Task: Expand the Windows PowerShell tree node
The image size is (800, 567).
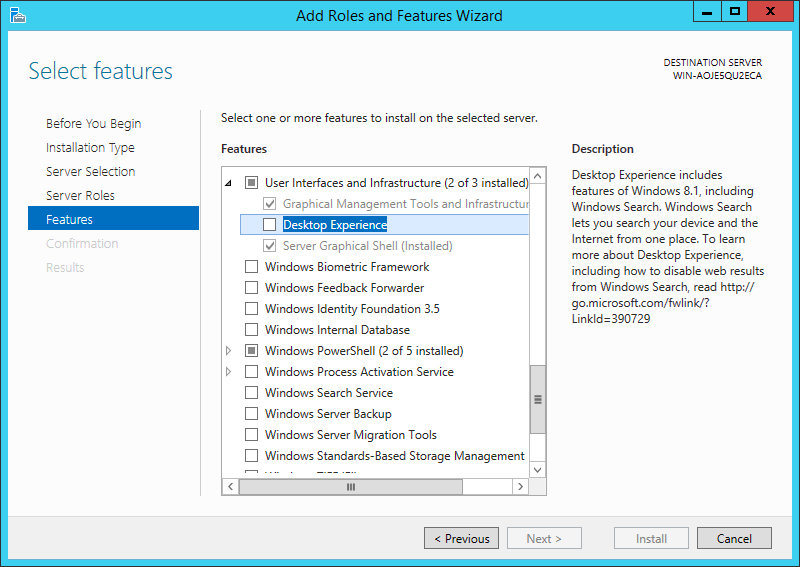Action: point(229,351)
